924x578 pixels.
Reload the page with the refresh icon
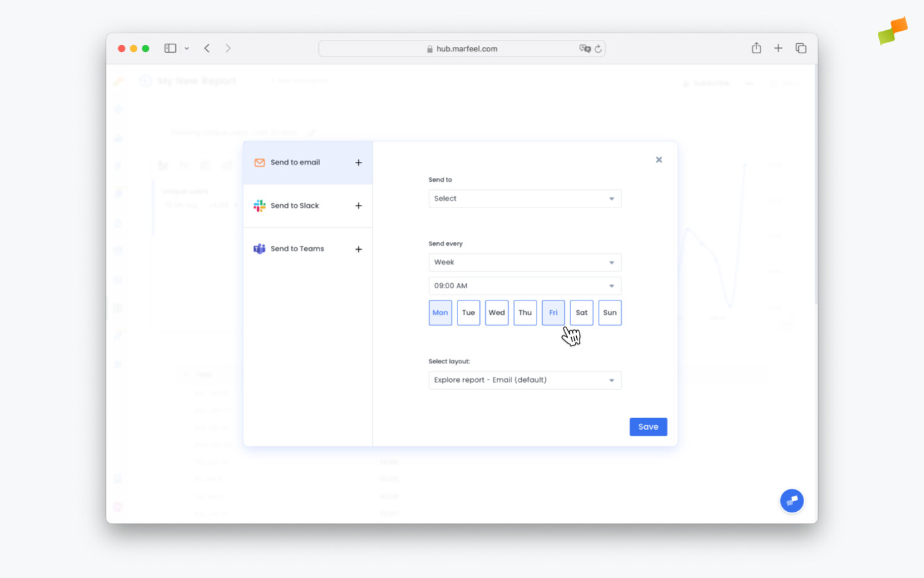tap(598, 48)
